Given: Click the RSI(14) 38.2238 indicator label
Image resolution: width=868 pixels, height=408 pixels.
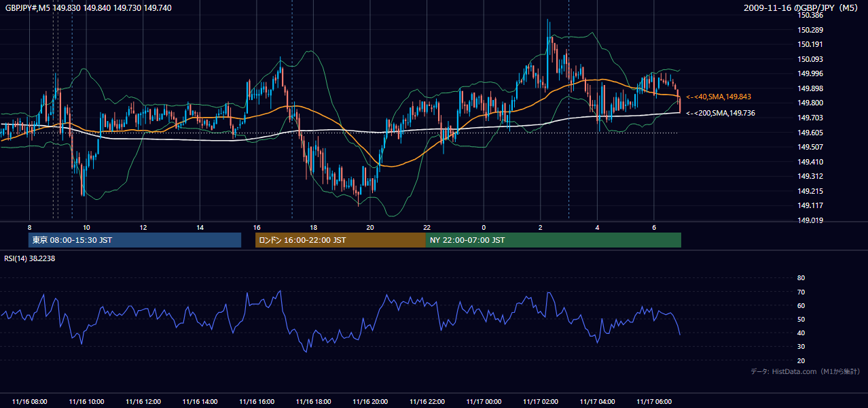Looking at the screenshot, I should pos(30,258).
